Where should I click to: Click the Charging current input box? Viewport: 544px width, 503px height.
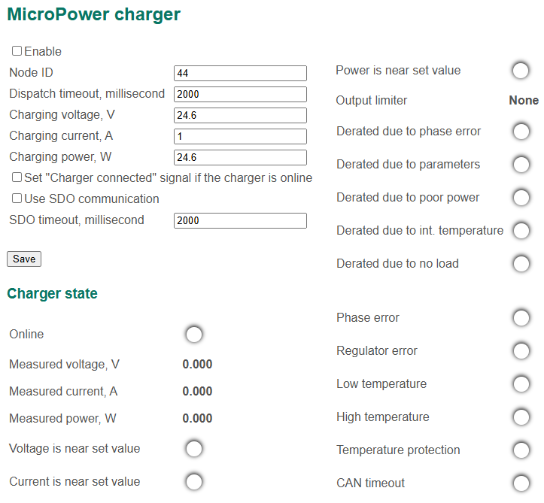[240, 136]
